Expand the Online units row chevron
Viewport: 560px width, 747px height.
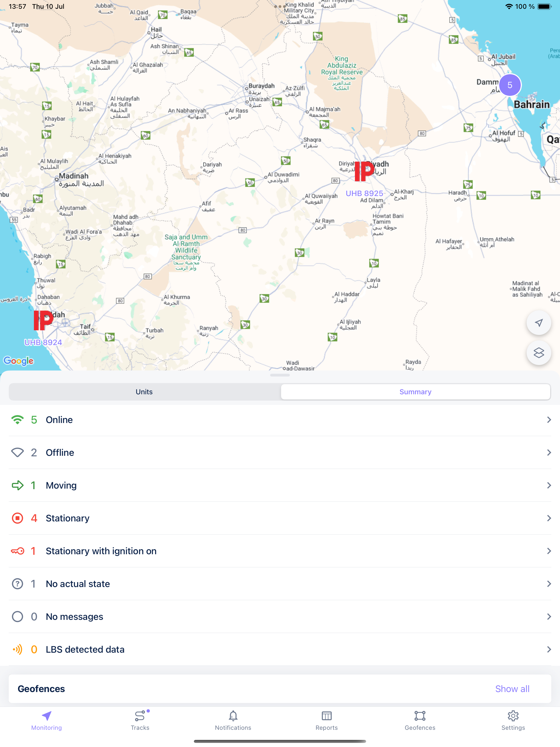tap(549, 420)
